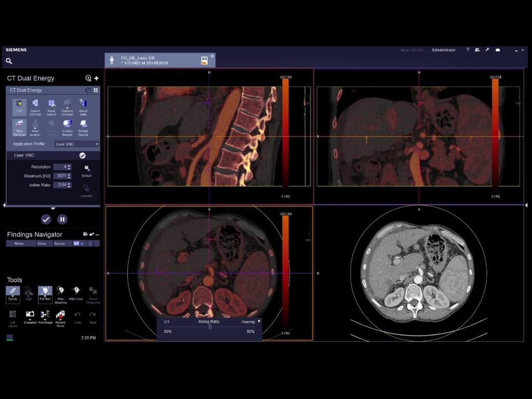Select the FOV tool

pyautogui.click(x=19, y=104)
